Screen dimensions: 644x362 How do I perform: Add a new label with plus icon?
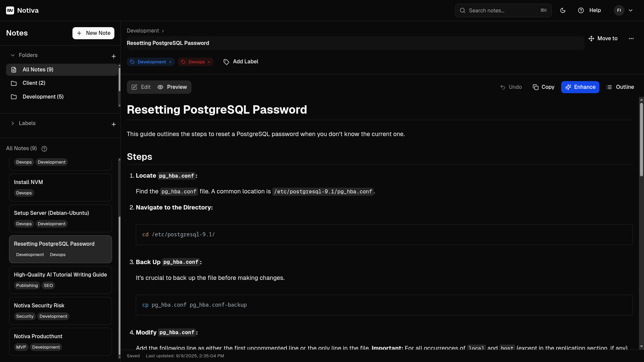[114, 124]
